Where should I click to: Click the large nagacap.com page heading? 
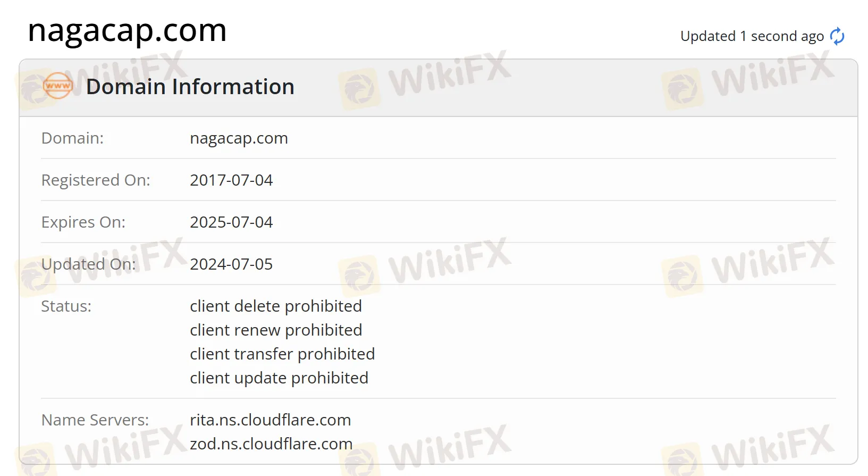coord(127,30)
